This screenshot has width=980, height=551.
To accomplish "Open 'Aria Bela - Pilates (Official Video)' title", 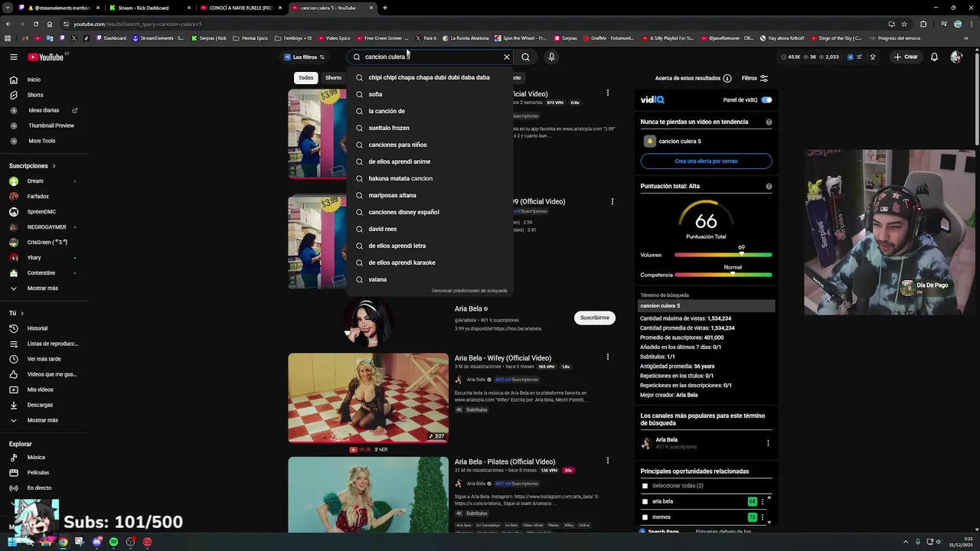I will tap(505, 461).
